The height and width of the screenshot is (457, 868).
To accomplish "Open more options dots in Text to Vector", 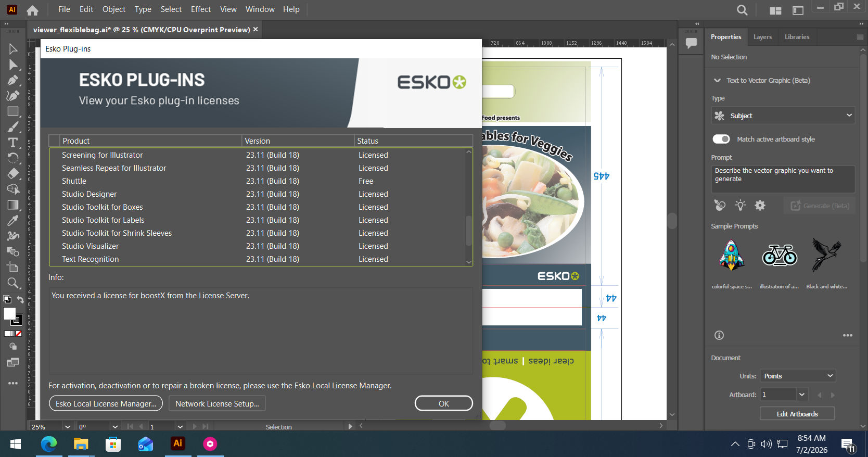I will pyautogui.click(x=848, y=335).
